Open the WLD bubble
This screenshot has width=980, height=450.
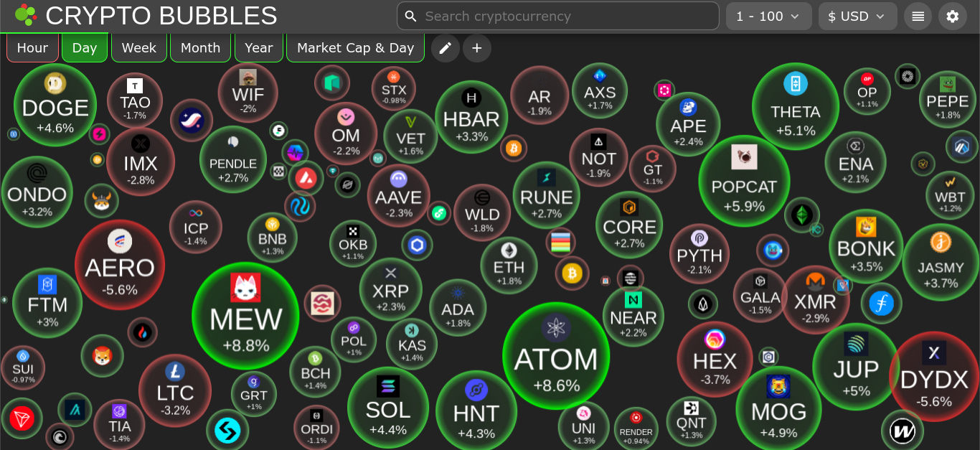pyautogui.click(x=482, y=212)
